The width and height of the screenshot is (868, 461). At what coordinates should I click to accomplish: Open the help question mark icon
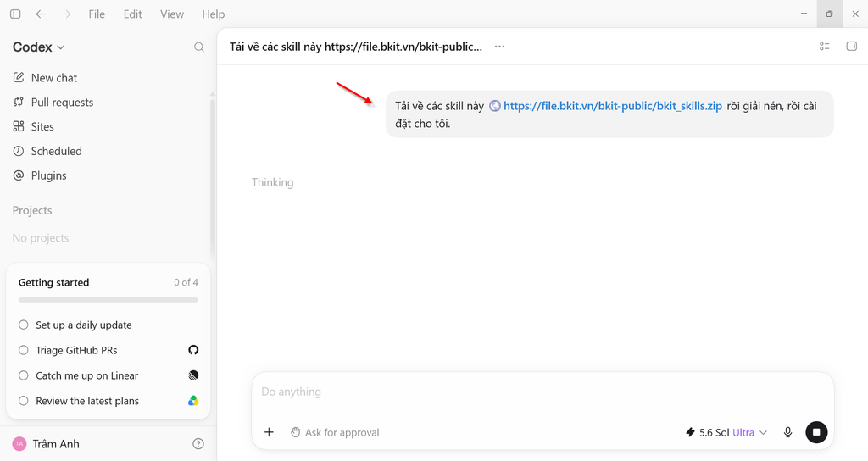(x=198, y=444)
